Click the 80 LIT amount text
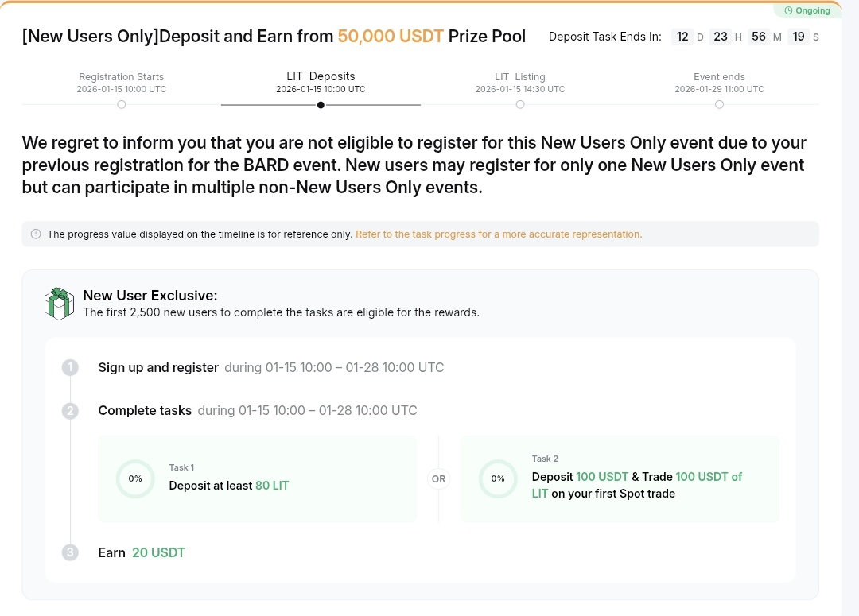This screenshot has height=616, width=859. pos(272,486)
